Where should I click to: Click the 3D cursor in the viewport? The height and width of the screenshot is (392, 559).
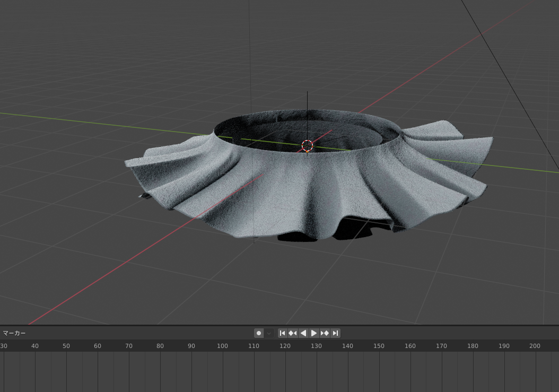[x=307, y=145]
